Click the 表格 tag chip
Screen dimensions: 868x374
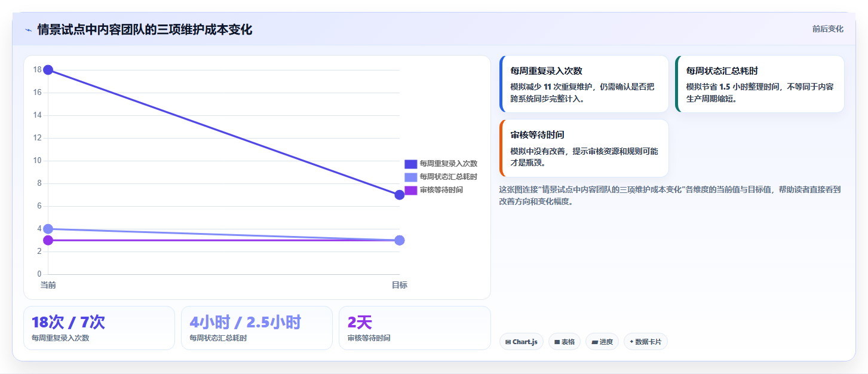(564, 342)
